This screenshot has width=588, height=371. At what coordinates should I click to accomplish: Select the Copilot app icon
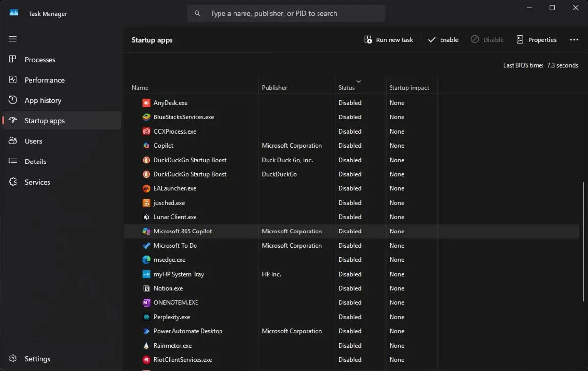coord(146,145)
